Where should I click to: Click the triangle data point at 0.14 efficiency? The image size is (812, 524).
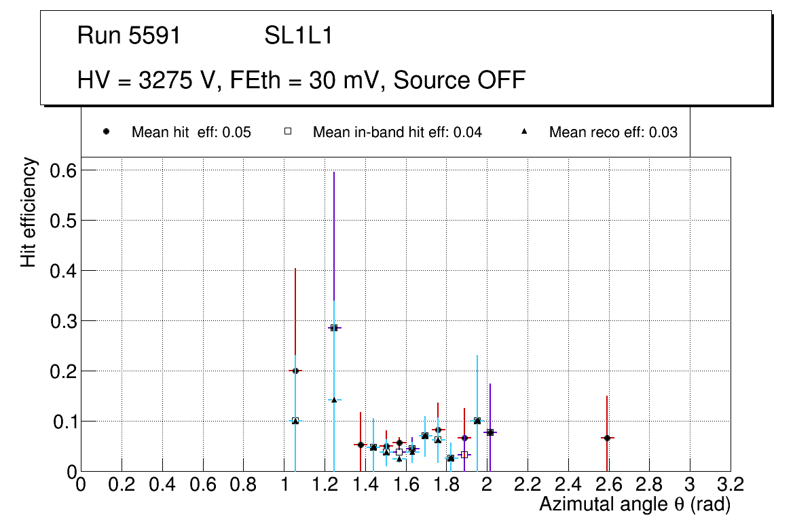334,400
